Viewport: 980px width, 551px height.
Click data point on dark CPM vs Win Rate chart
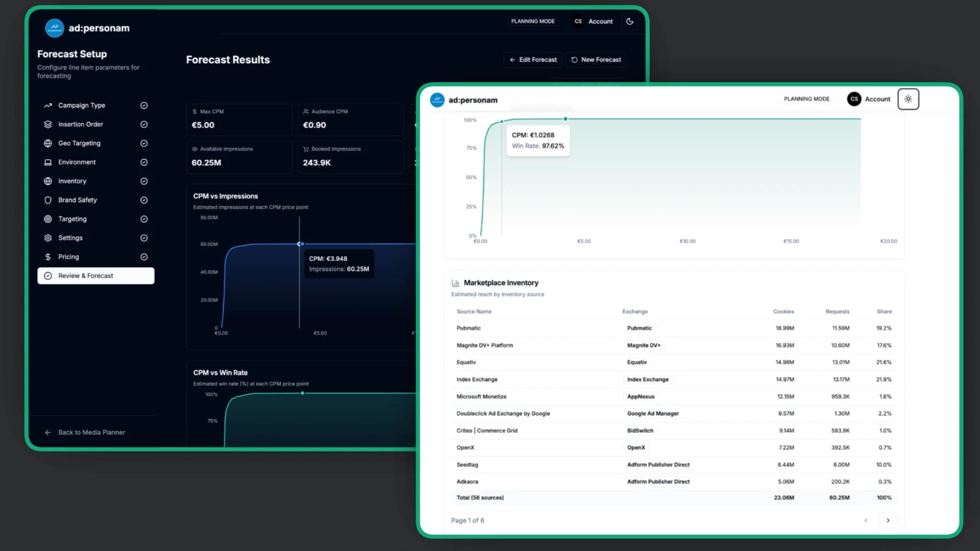303,393
